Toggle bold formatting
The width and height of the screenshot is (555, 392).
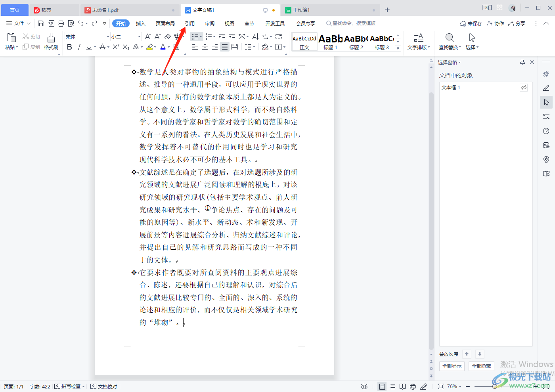click(x=69, y=47)
